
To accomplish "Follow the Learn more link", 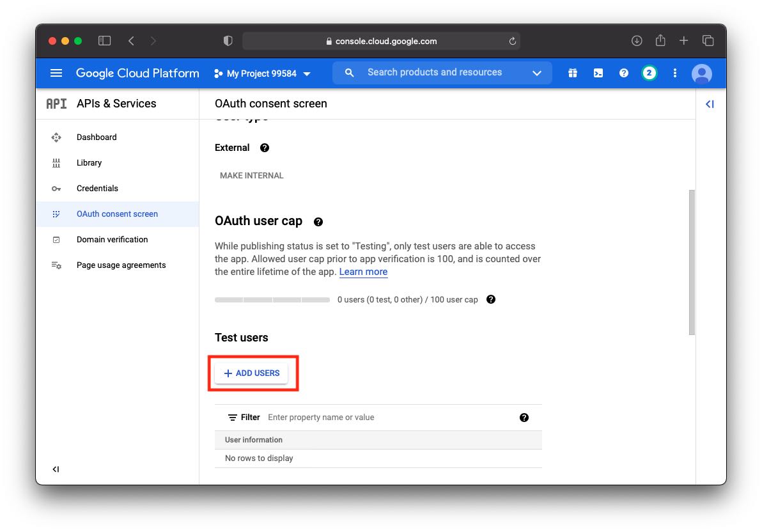I will point(363,272).
